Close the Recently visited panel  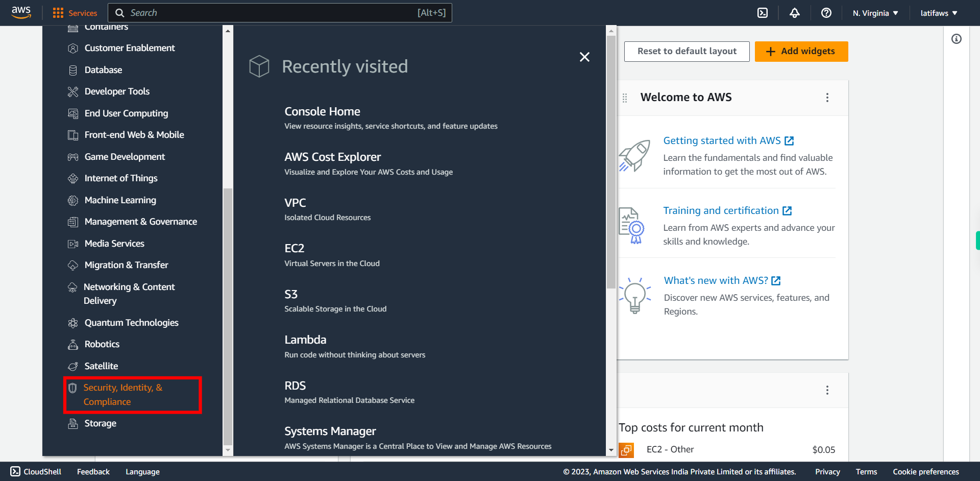tap(584, 57)
